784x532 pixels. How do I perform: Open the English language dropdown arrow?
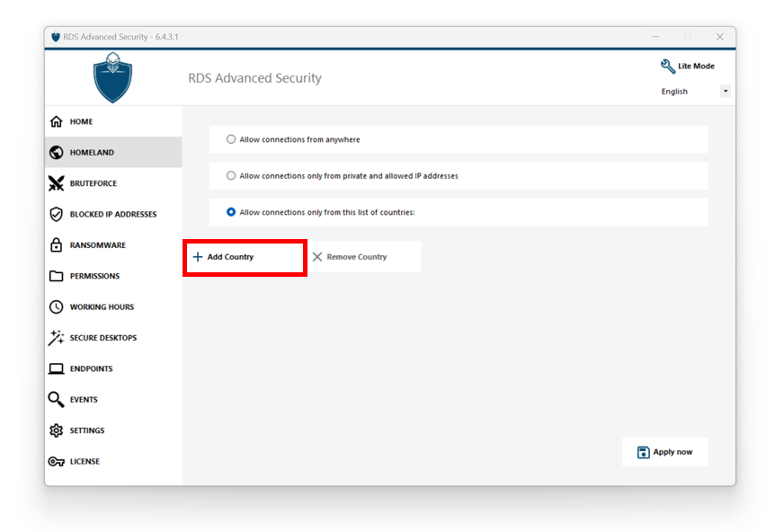point(725,91)
